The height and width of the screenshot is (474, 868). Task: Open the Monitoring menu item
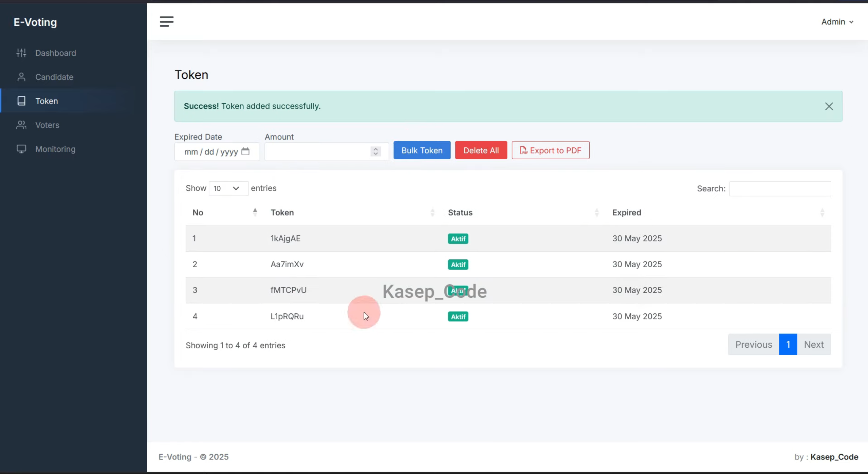[55, 149]
